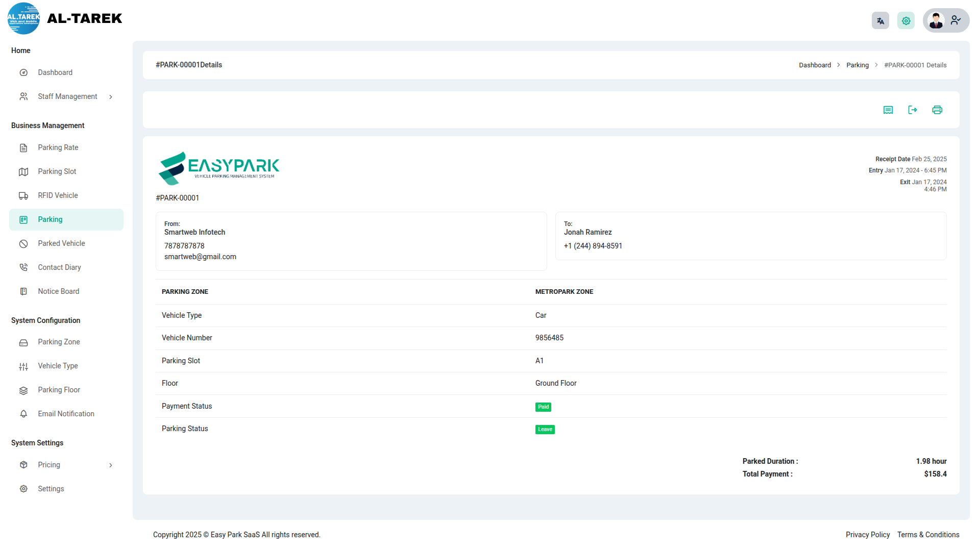This screenshot has width=980, height=551.
Task: Click the Email Notification bell icon
Action: tap(23, 414)
